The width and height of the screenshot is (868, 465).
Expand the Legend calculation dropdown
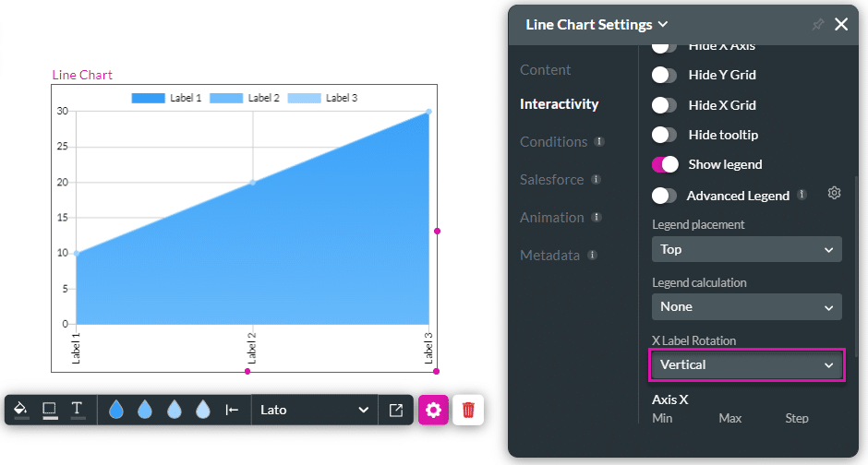point(746,306)
